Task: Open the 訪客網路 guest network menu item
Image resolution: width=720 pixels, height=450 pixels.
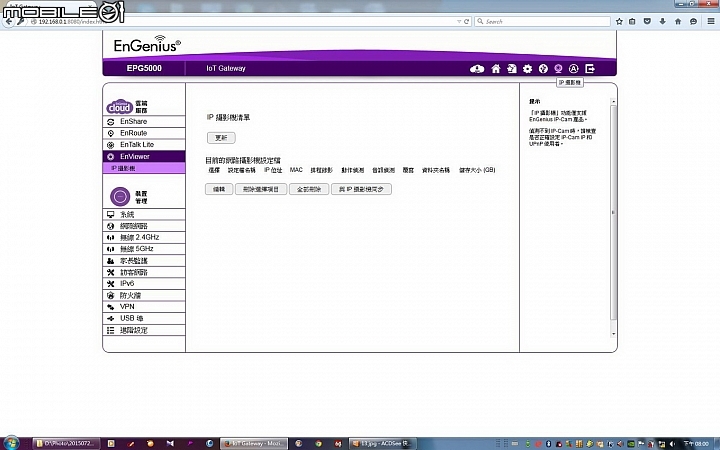Action: tap(144, 272)
